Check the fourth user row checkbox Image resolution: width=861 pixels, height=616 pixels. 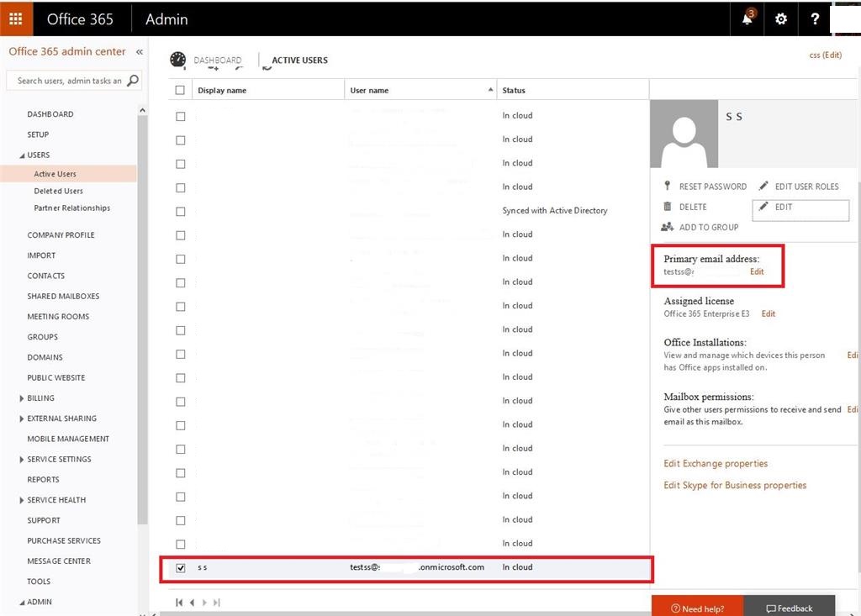(x=181, y=187)
